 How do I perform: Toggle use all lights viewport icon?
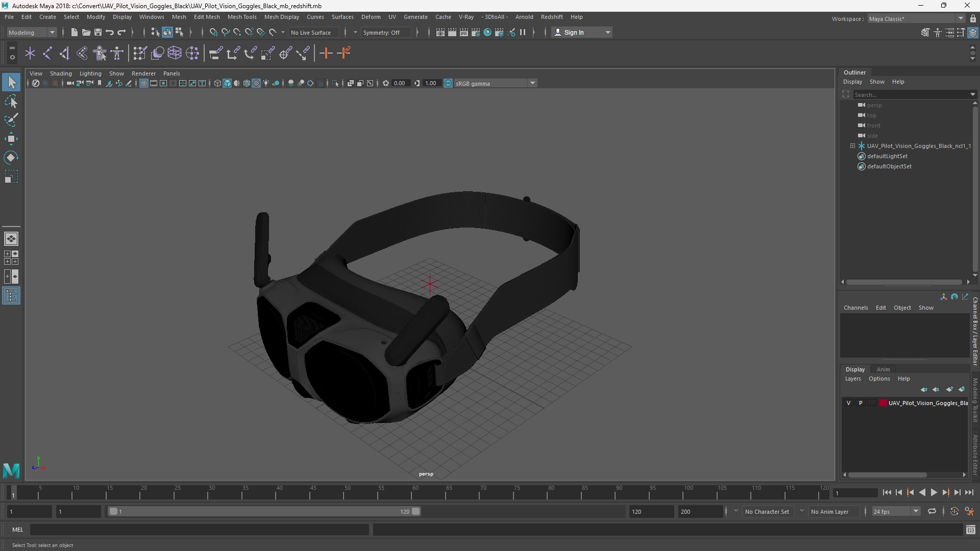click(x=266, y=83)
